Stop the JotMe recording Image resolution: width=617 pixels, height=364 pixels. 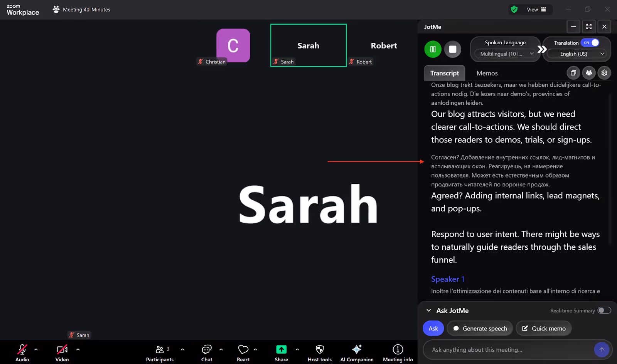point(452,49)
